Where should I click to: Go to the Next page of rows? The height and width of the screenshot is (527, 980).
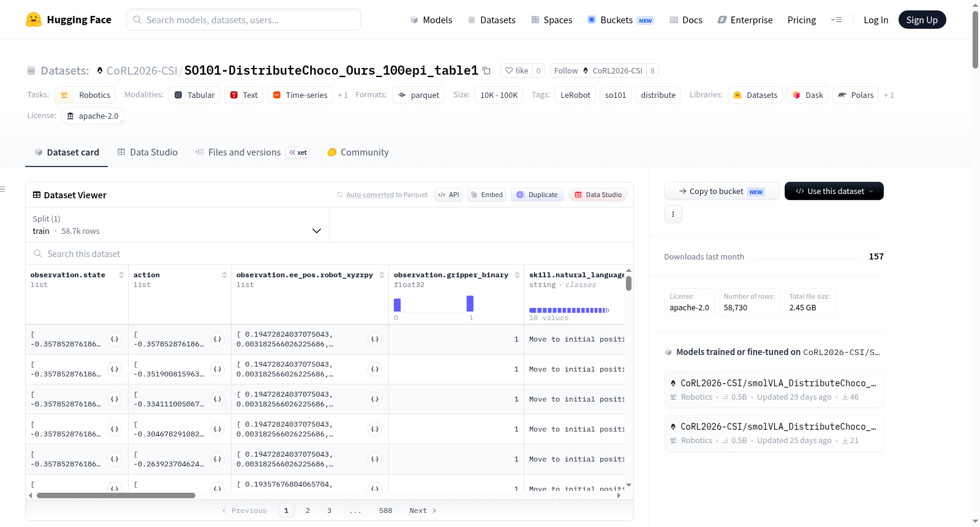[423, 510]
